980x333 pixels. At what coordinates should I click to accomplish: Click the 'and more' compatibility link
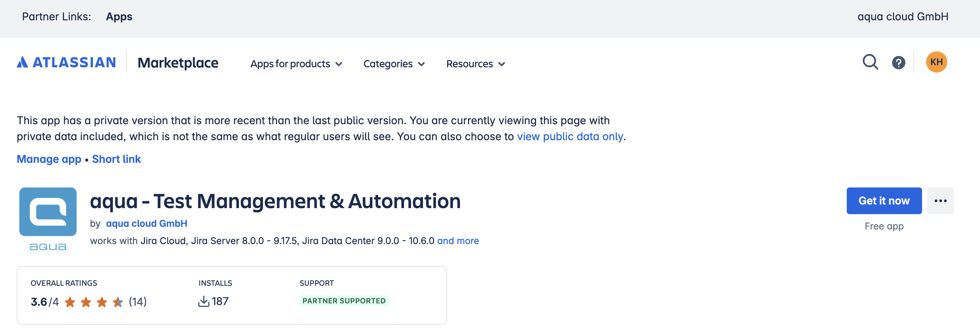point(458,241)
